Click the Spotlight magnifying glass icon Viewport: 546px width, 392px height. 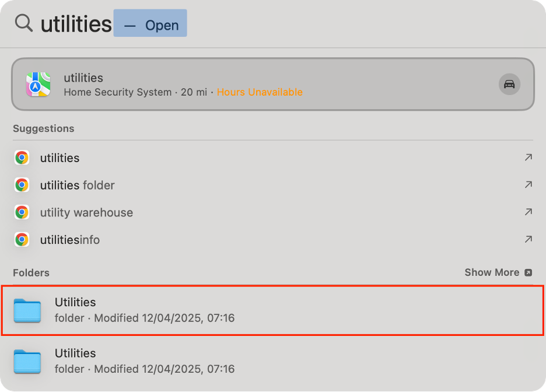23,23
